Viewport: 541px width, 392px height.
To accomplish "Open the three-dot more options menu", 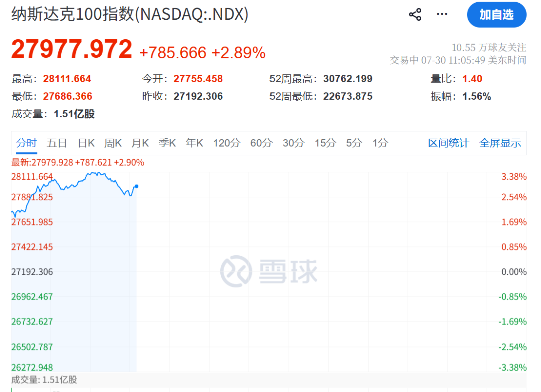I will point(442,14).
